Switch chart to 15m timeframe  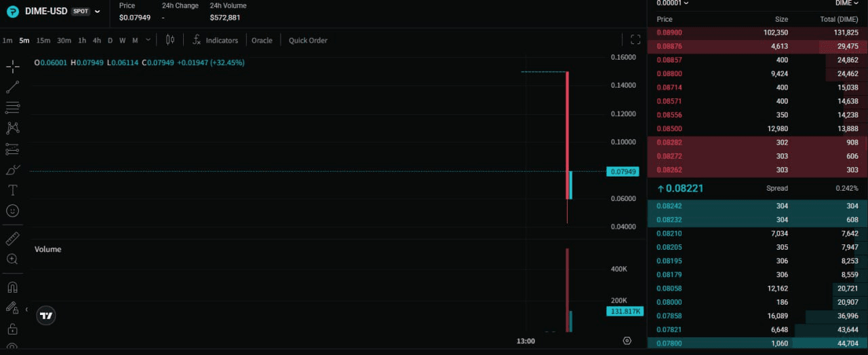coord(43,40)
